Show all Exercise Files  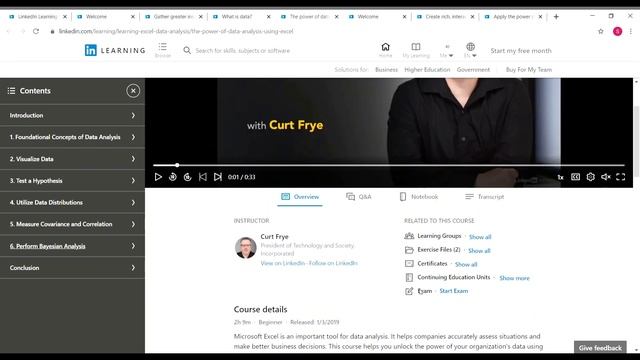(479, 251)
